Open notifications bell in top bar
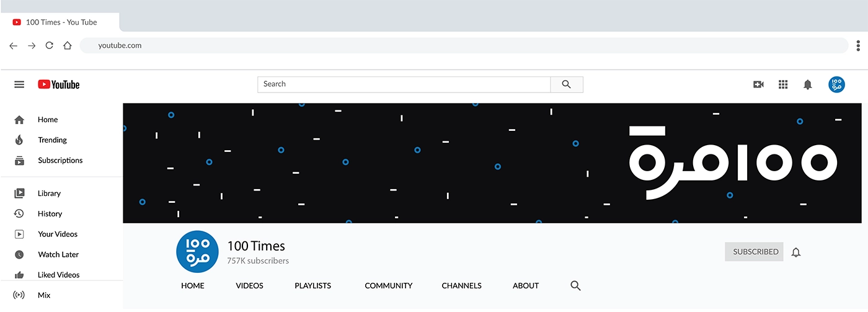Viewport: 868px width, 312px height. 807,84
